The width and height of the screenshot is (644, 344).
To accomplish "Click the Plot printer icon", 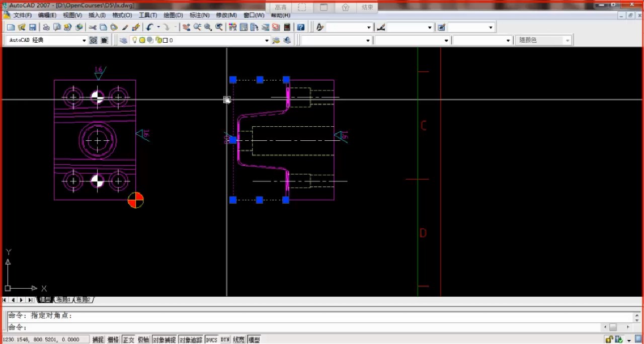I will coord(46,27).
